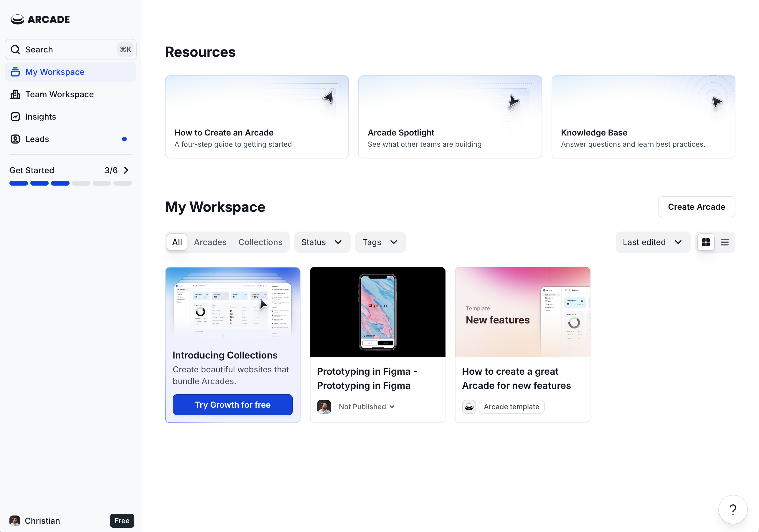Click Try Growth for free button
Image resolution: width=759 pixels, height=532 pixels.
[232, 404]
